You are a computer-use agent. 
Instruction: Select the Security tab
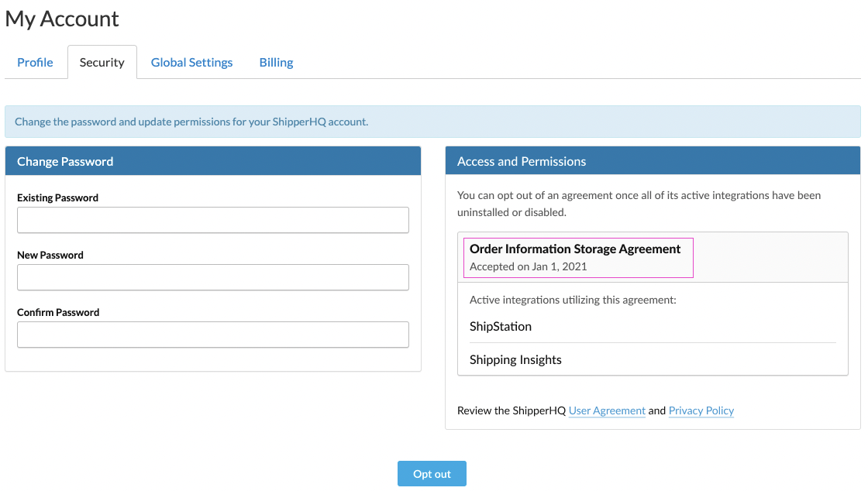[102, 63]
